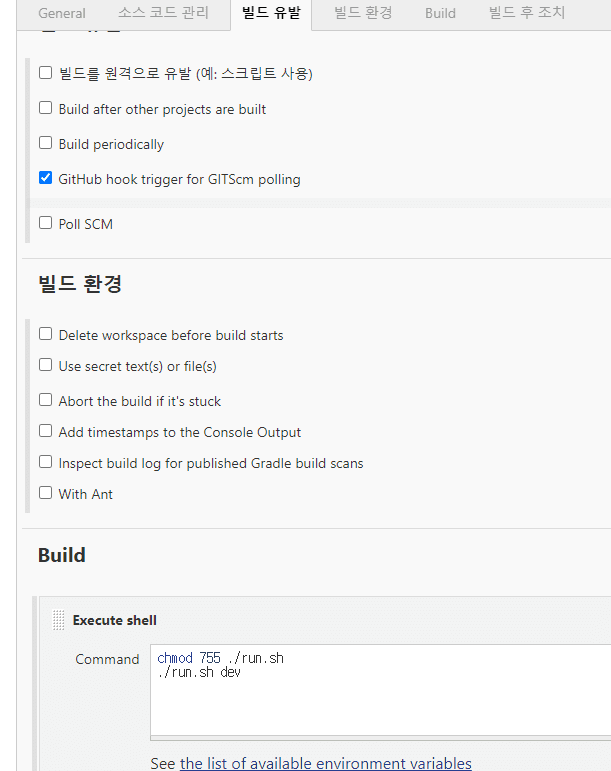This screenshot has height=771, width=611.
Task: Open the 빌드 후 조치 tab
Action: 527,13
